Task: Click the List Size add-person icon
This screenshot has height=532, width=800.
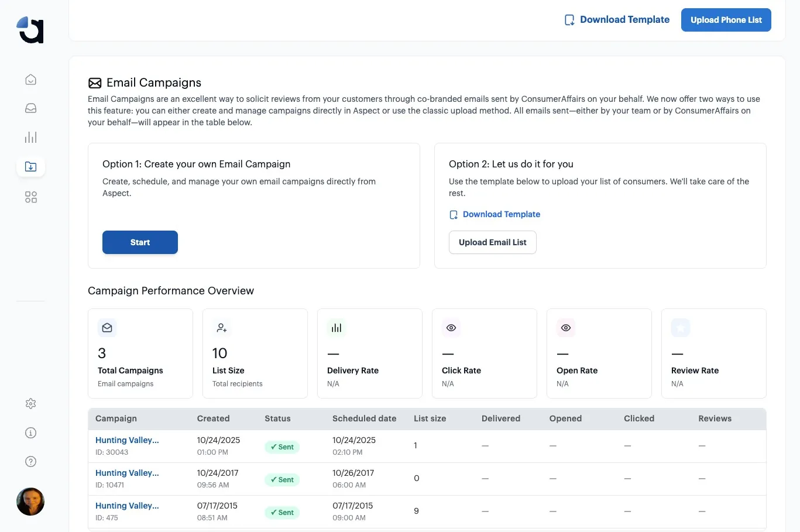Action: [222, 328]
